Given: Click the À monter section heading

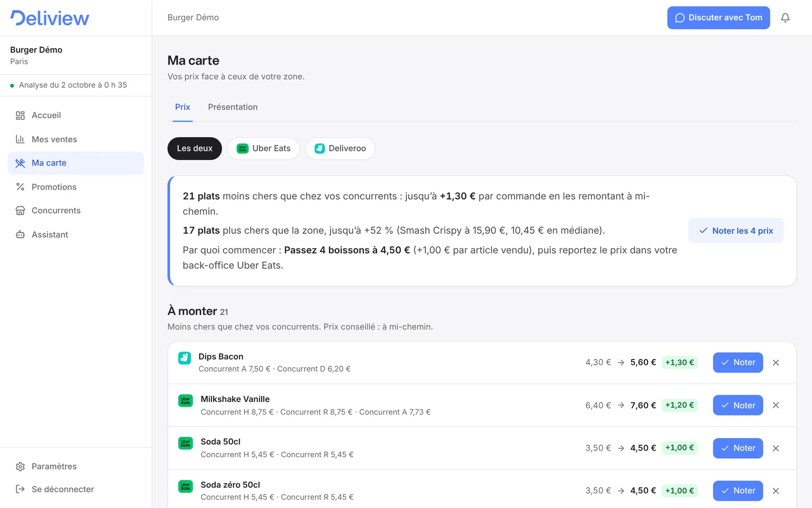Looking at the screenshot, I should click(192, 311).
